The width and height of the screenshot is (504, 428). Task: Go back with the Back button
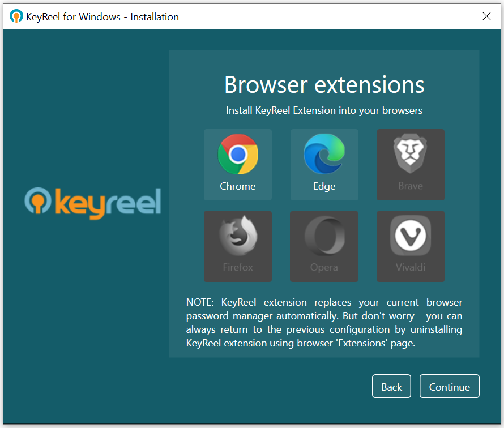pos(391,386)
